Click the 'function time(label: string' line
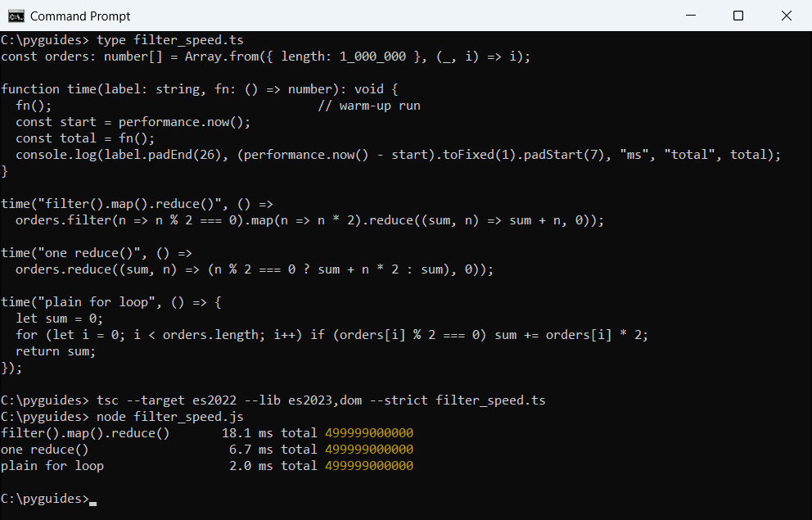The image size is (812, 520). pos(200,89)
